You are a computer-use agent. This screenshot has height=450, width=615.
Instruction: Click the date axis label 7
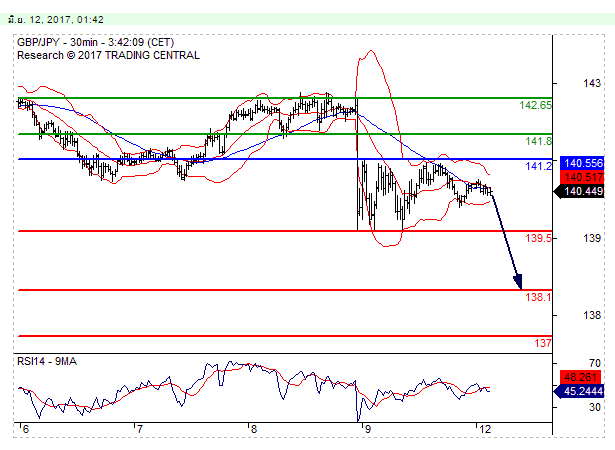point(139,429)
